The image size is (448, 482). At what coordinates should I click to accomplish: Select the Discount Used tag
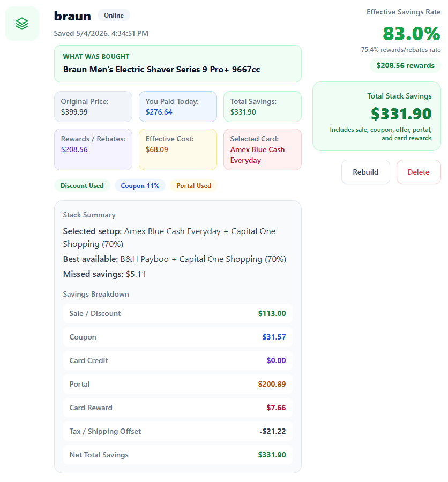pyautogui.click(x=82, y=186)
